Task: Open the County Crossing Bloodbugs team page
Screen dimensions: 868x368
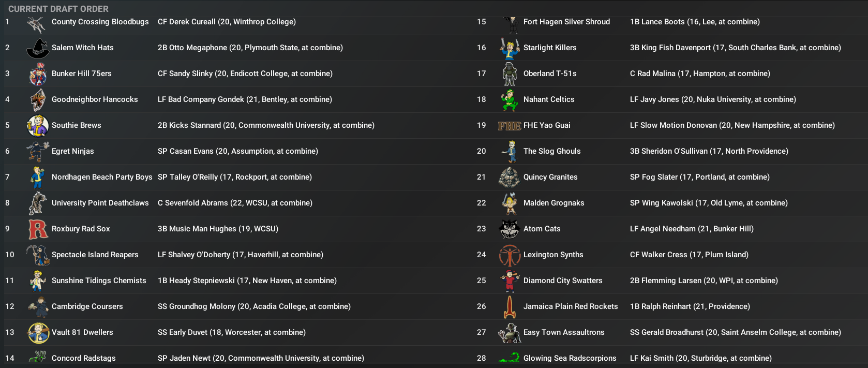Action: click(100, 22)
